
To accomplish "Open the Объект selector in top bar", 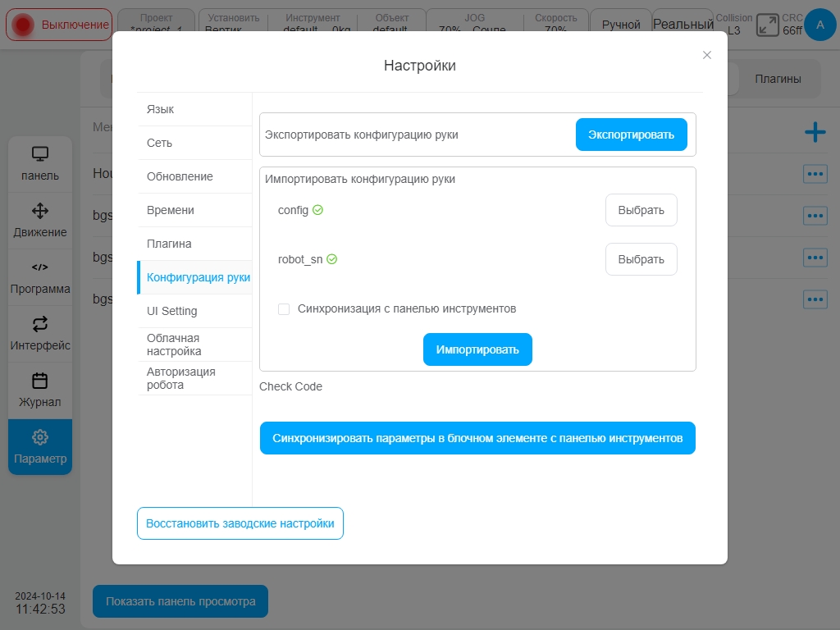I will [391, 22].
